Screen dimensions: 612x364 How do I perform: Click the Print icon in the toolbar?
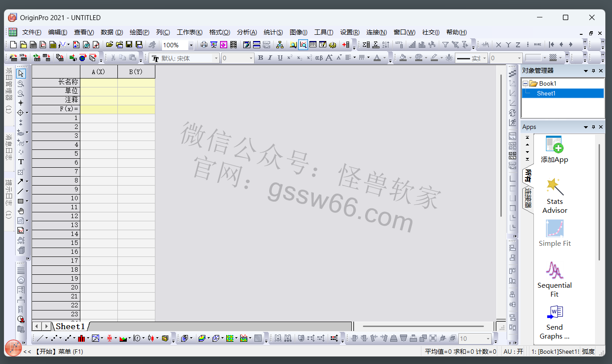(x=204, y=45)
